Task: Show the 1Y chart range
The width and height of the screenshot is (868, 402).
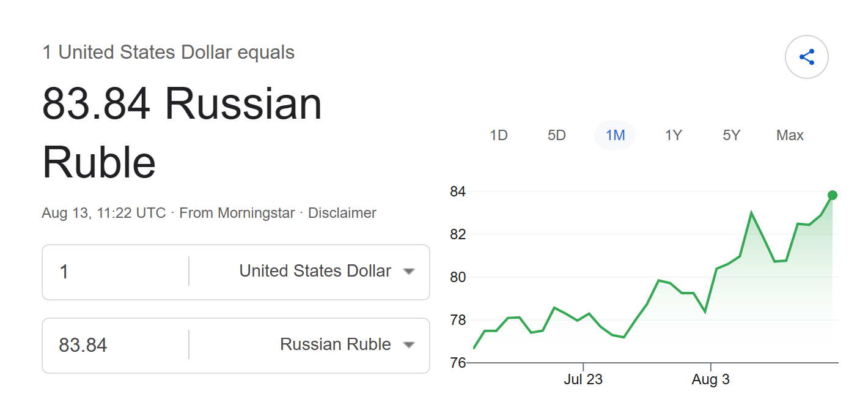Action: coord(673,135)
